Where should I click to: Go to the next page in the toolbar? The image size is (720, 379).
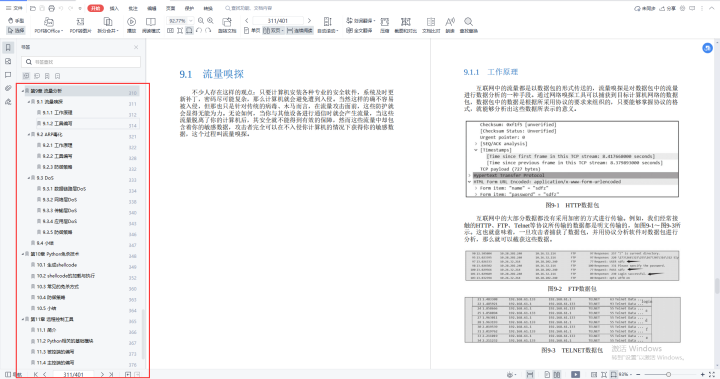pos(309,21)
